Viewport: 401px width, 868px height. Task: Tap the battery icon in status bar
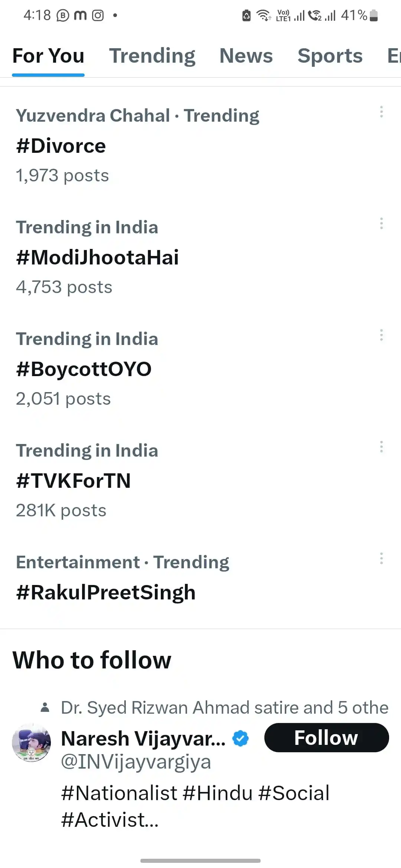tap(374, 16)
